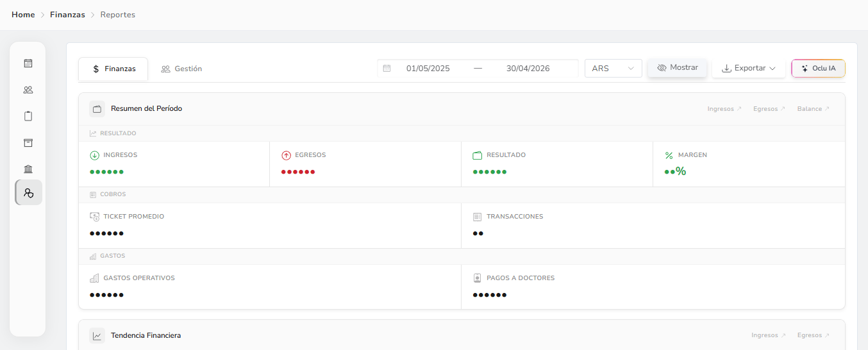Click the masked Margen percentage value
868x350 pixels.
point(675,171)
